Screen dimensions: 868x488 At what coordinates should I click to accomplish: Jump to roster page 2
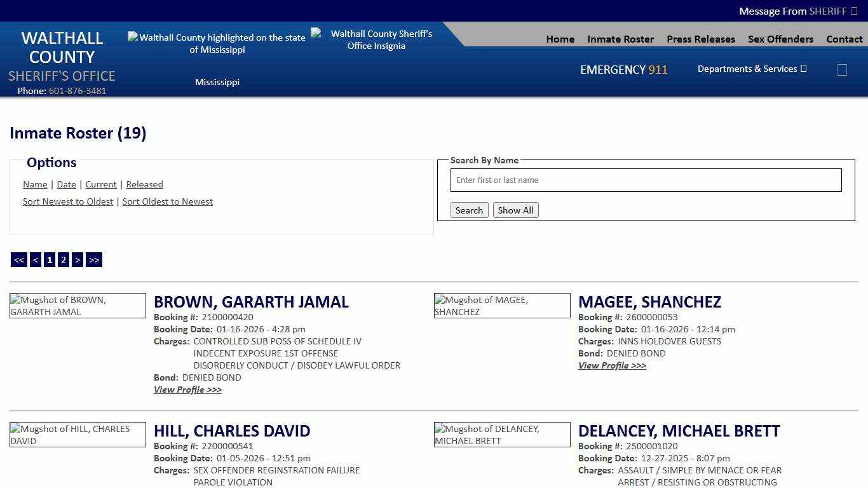[63, 259]
